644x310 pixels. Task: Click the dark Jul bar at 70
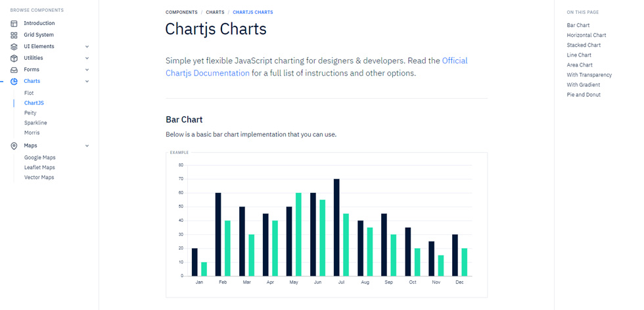pyautogui.click(x=336, y=227)
